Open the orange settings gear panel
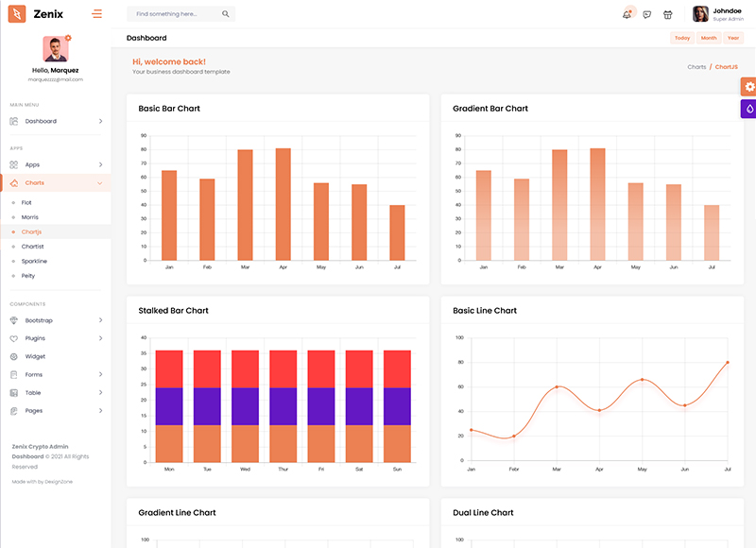 748,86
